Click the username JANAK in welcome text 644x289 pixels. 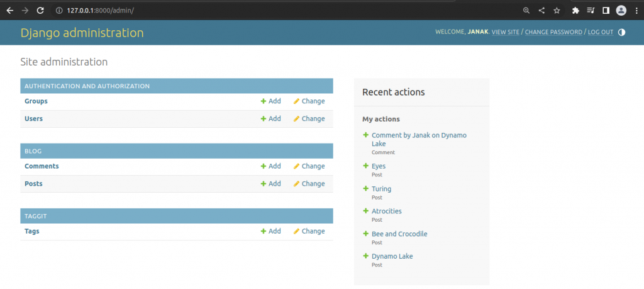(478, 32)
